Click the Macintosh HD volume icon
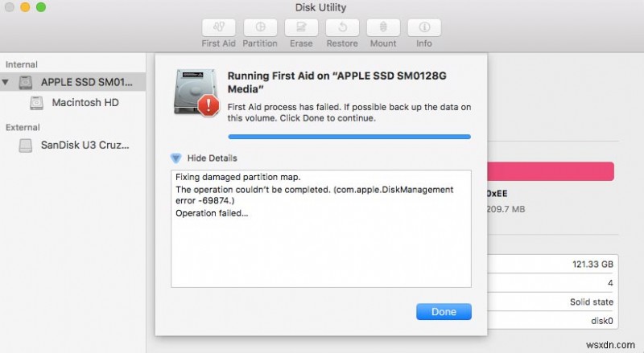644x353 pixels. [36, 103]
